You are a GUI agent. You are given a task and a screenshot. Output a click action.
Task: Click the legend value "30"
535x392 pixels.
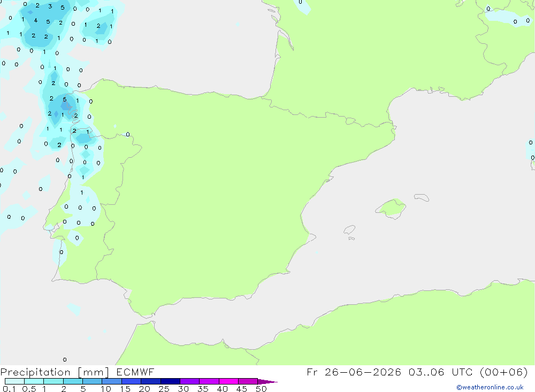point(184,389)
